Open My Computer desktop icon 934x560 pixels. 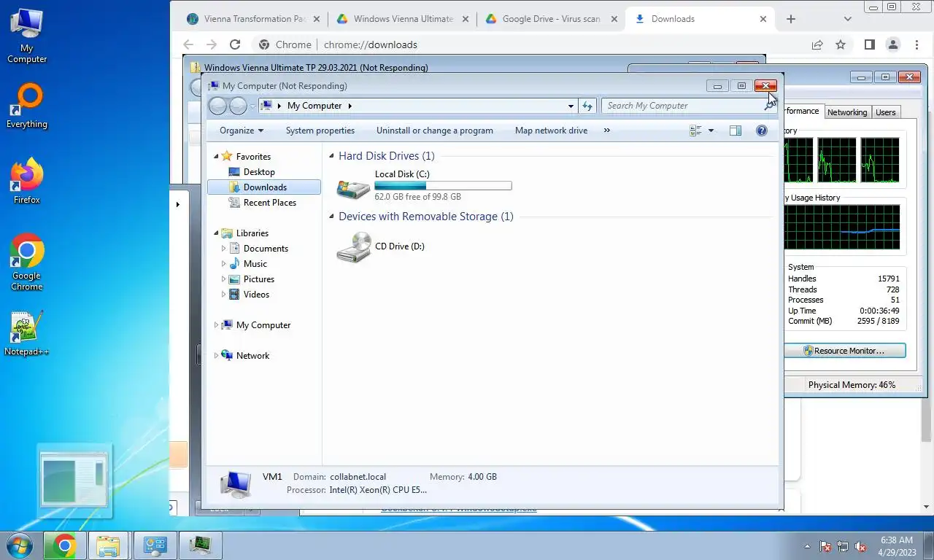tap(27, 35)
